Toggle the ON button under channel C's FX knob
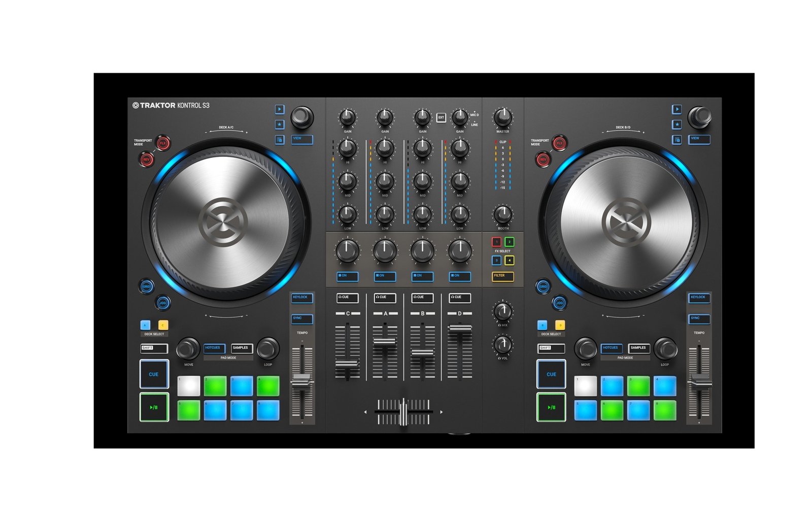 coord(347,276)
